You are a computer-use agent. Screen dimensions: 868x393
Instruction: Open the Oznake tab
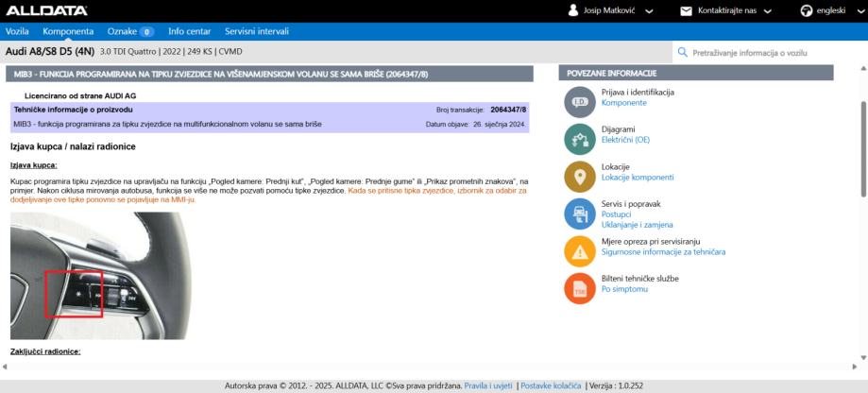coord(122,31)
